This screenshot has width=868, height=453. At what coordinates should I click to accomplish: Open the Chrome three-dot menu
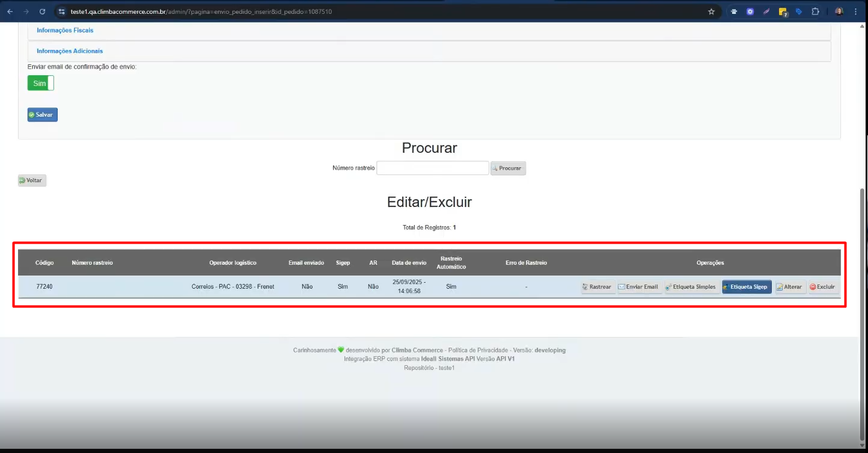click(x=855, y=11)
